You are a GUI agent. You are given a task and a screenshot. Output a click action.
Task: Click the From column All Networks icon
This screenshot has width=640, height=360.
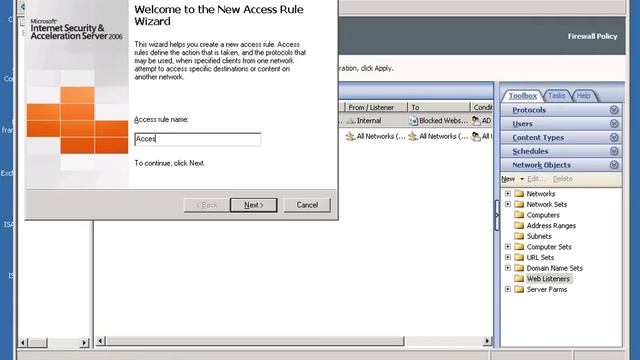[350, 136]
